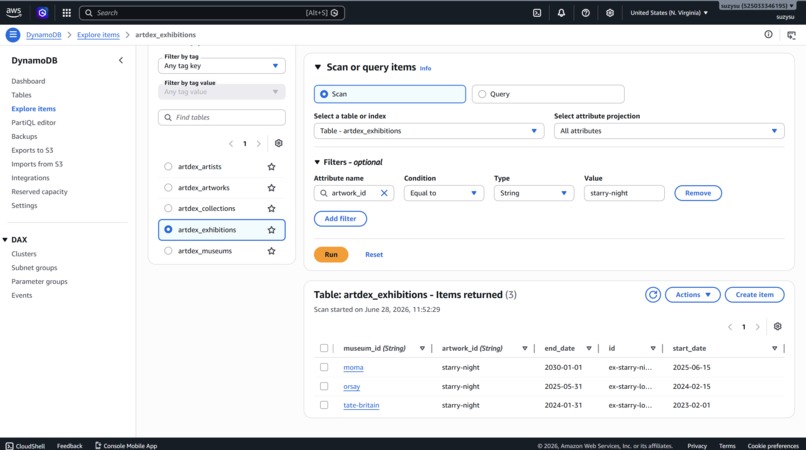The width and height of the screenshot is (806, 450).
Task: Go to previous results page arrow
Action: [730, 327]
